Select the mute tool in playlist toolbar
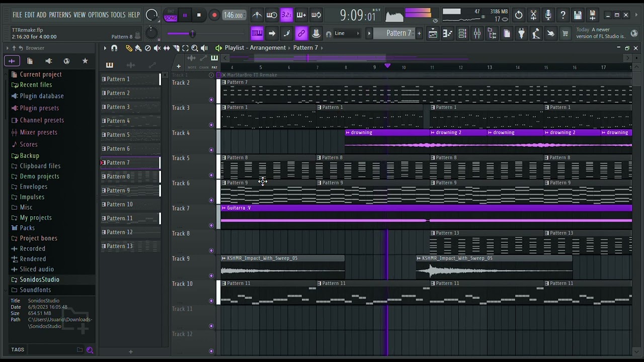 pos(157,48)
